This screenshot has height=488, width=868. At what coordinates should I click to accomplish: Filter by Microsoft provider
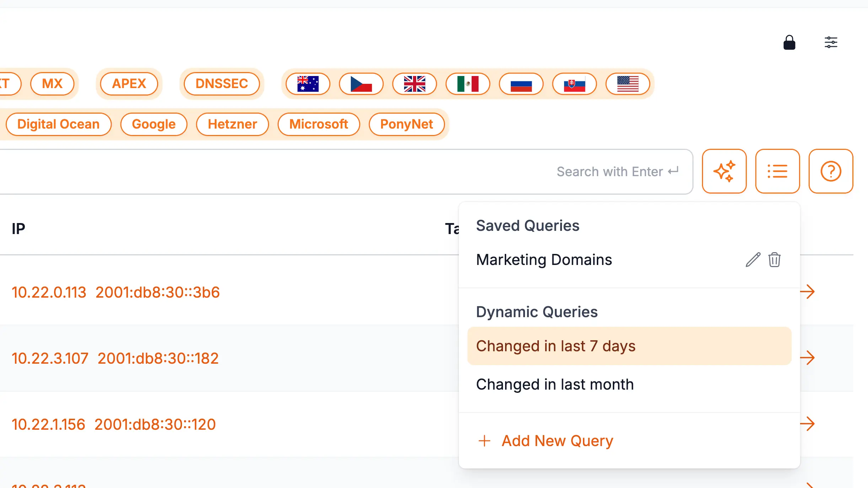pyautogui.click(x=319, y=124)
